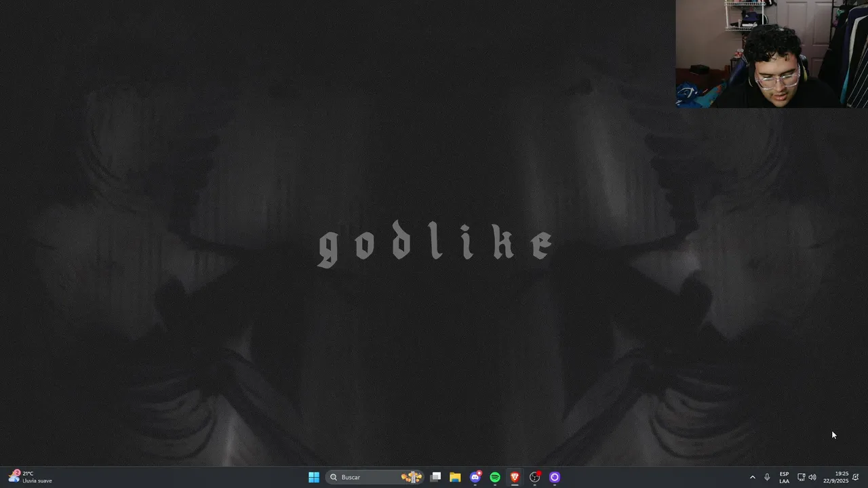This screenshot has width=868, height=488.
Task: Open Spotify from the taskbar
Action: pyautogui.click(x=495, y=477)
